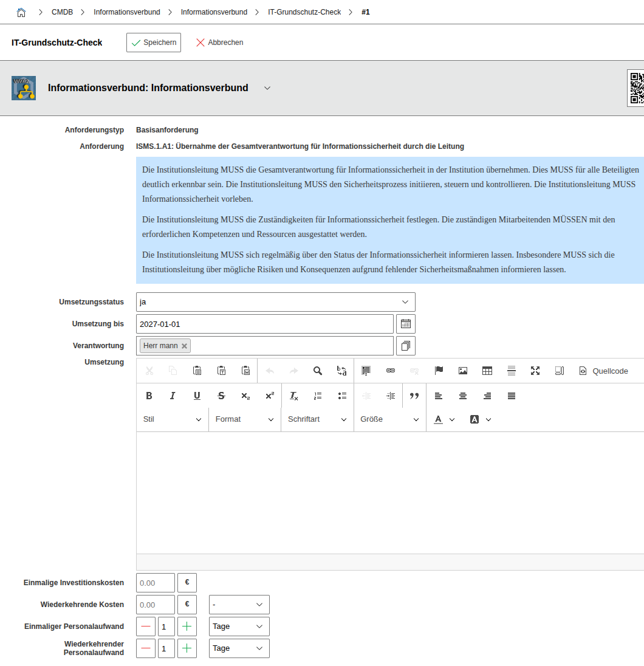Click the insert link icon
Screen dimensions: 644x666
pos(391,371)
